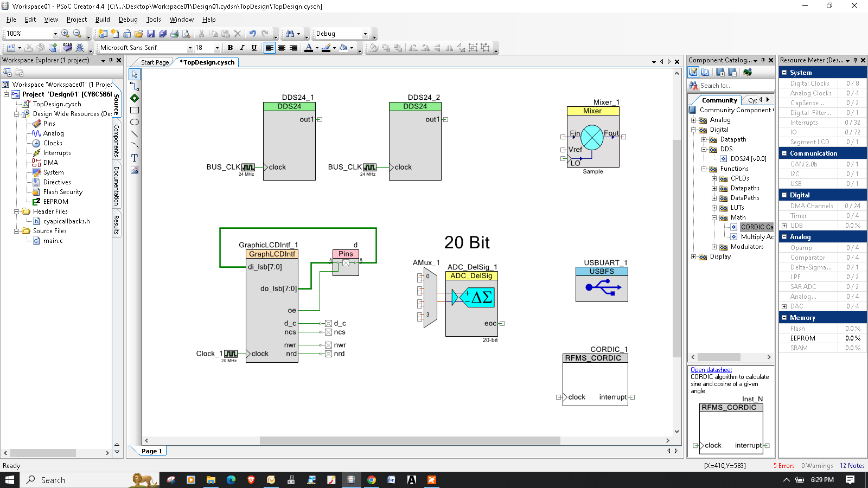
Task: Select DDS24 [v0.0] in catalog
Action: point(748,159)
